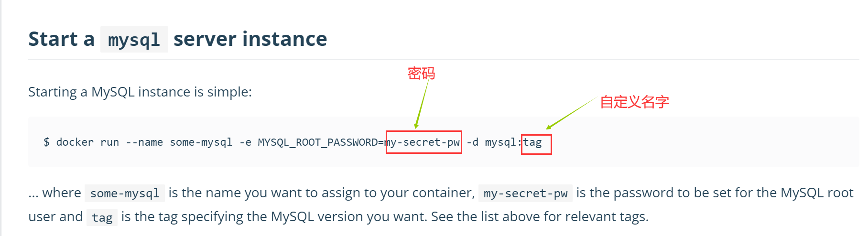The image size is (868, 236).
Task: Click the --name flag in command
Action: click(x=144, y=142)
